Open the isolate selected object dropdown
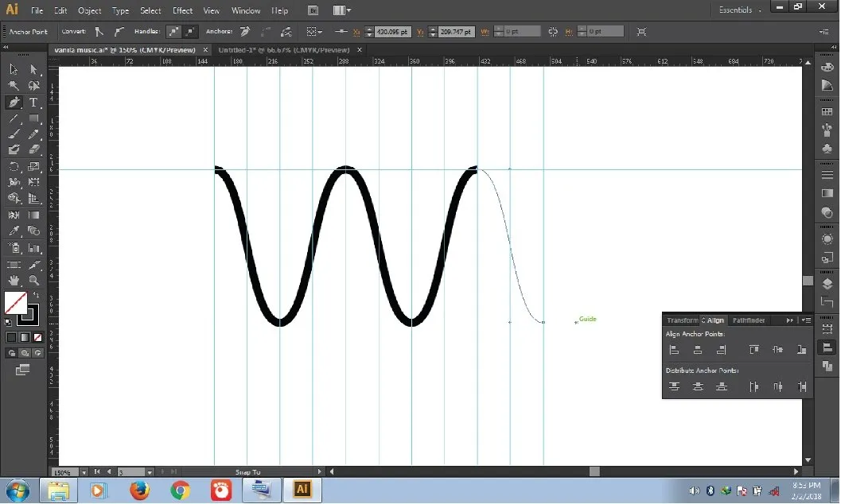Image resolution: width=841 pixels, height=504 pixels. (x=313, y=32)
